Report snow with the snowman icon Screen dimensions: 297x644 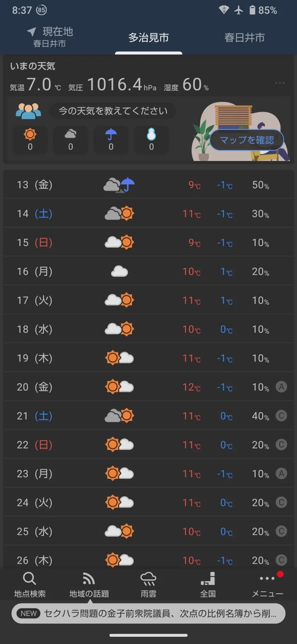click(151, 140)
